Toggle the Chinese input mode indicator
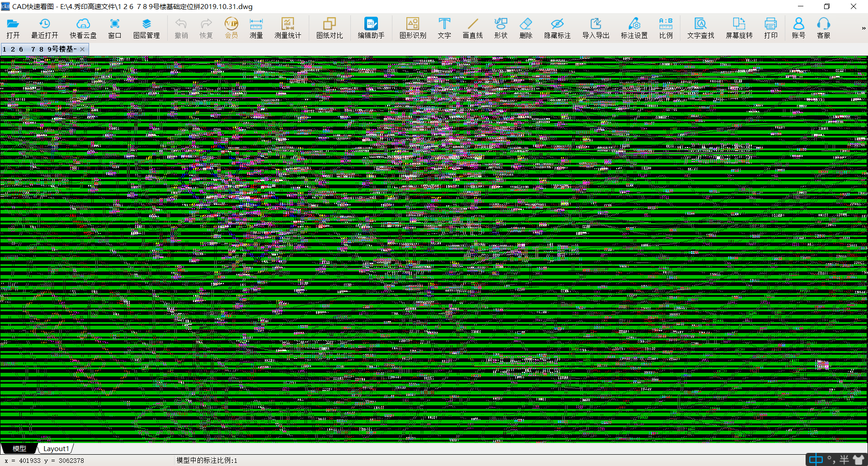Image resolution: width=868 pixels, height=466 pixels. click(816, 460)
